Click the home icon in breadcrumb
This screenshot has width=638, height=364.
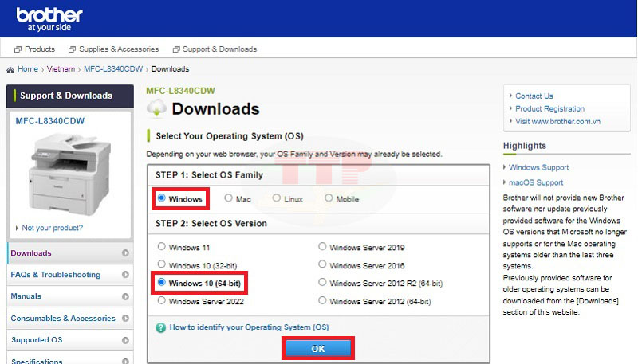[10, 70]
